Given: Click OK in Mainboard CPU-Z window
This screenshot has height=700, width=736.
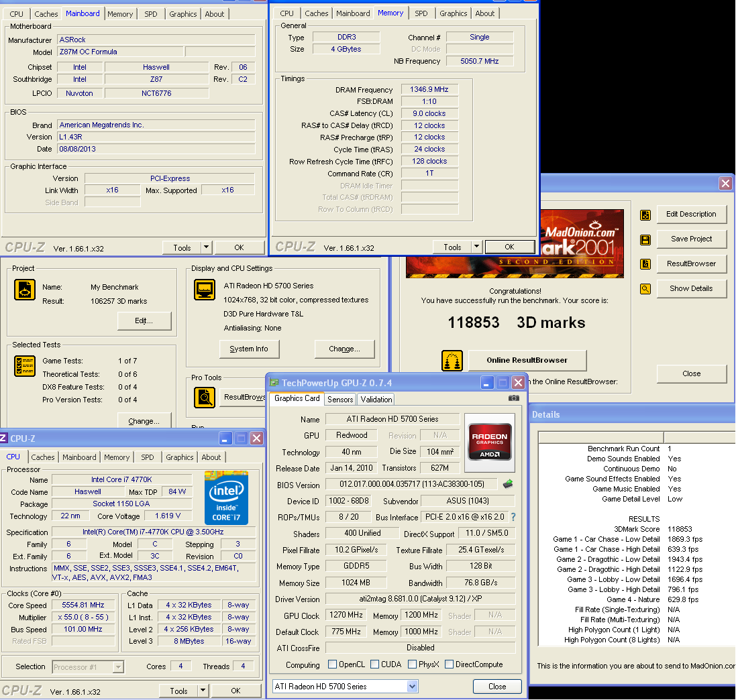Looking at the screenshot, I should 239,247.
